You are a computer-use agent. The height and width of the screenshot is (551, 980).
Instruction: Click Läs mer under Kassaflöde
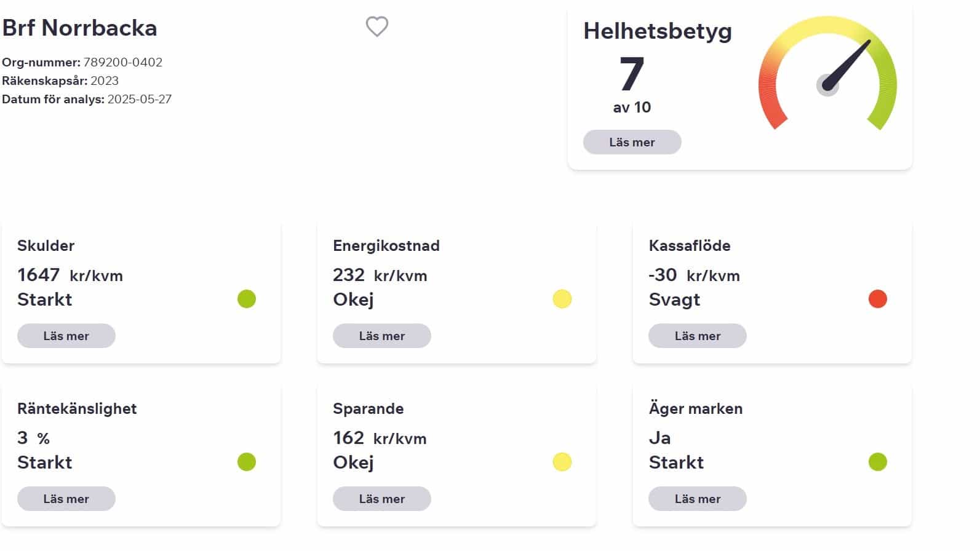[697, 336]
